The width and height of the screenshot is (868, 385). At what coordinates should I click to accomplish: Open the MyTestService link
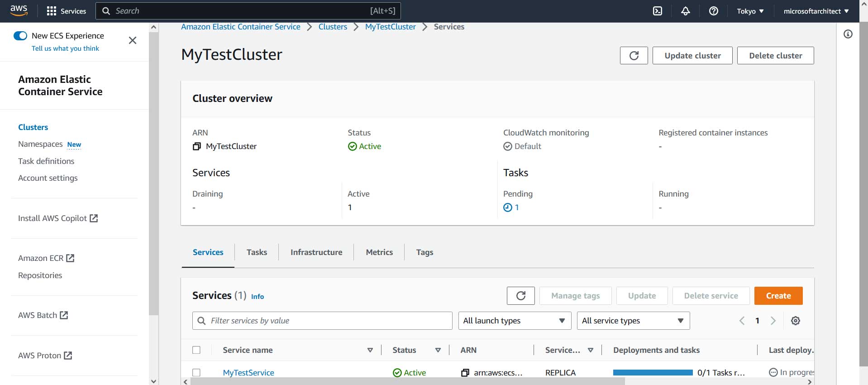tap(248, 373)
